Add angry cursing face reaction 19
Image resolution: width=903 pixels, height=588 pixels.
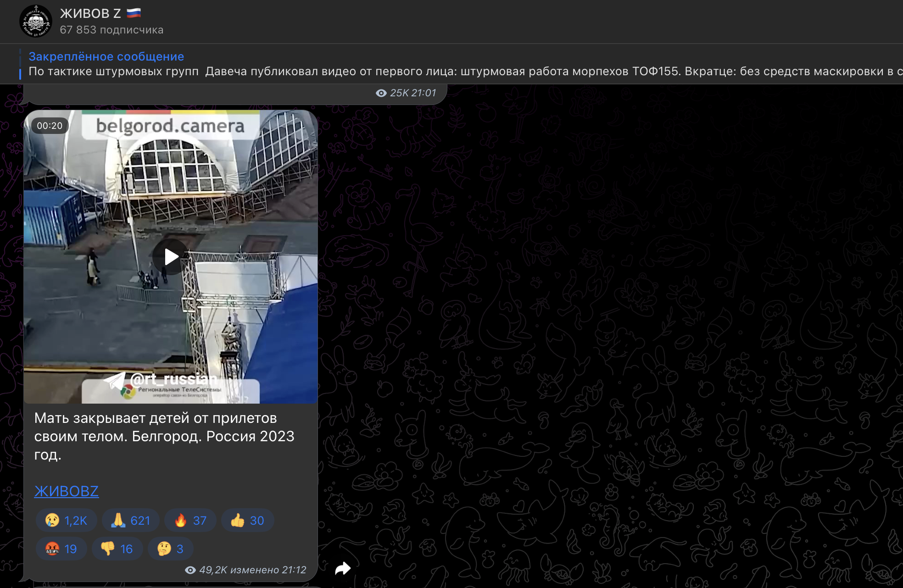pos(61,549)
